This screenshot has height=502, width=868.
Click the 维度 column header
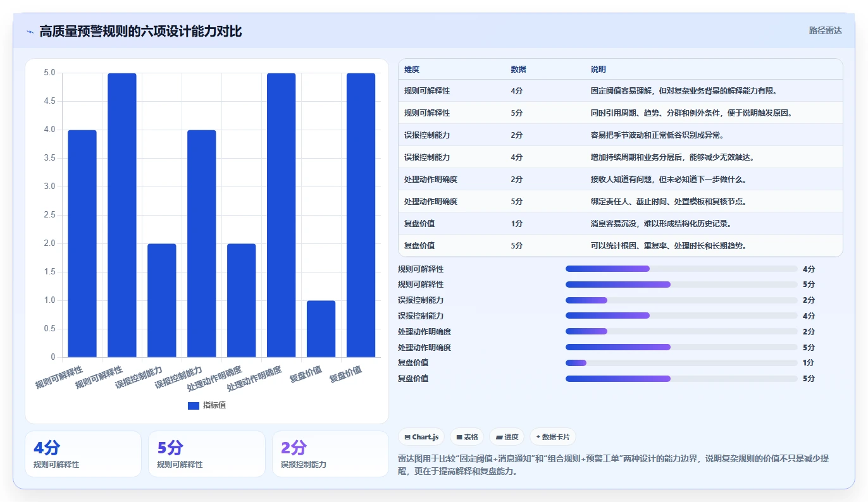tap(412, 70)
